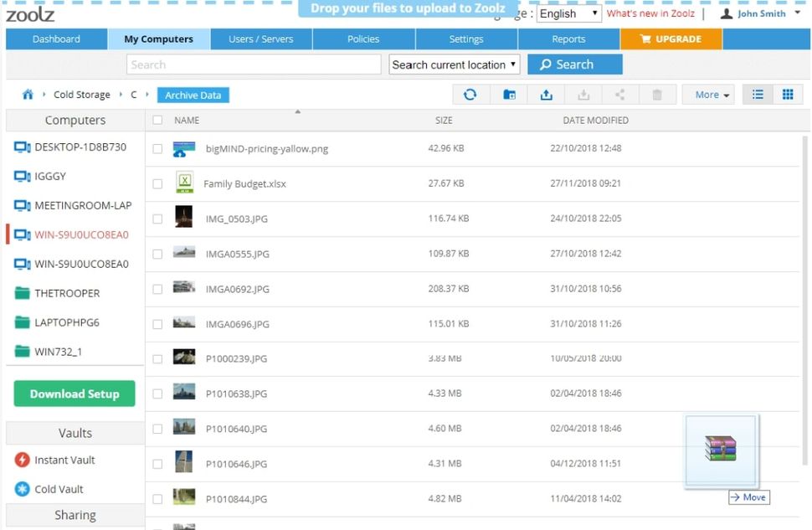
Task: Click the Download Setup button
Action: point(75,393)
